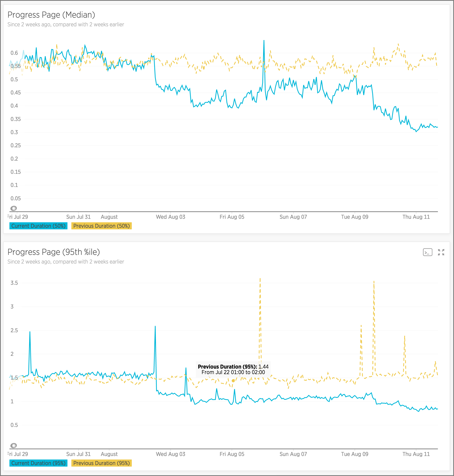Click the circular logo icon on Median chart

pyautogui.click(x=14, y=208)
